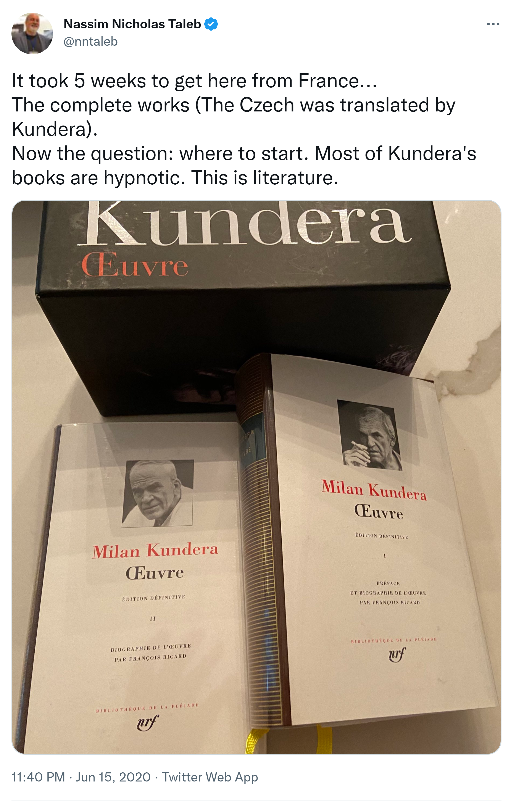Click the volume I book cover portrait
Viewport: 511px width, 812px height.
pos(370,435)
